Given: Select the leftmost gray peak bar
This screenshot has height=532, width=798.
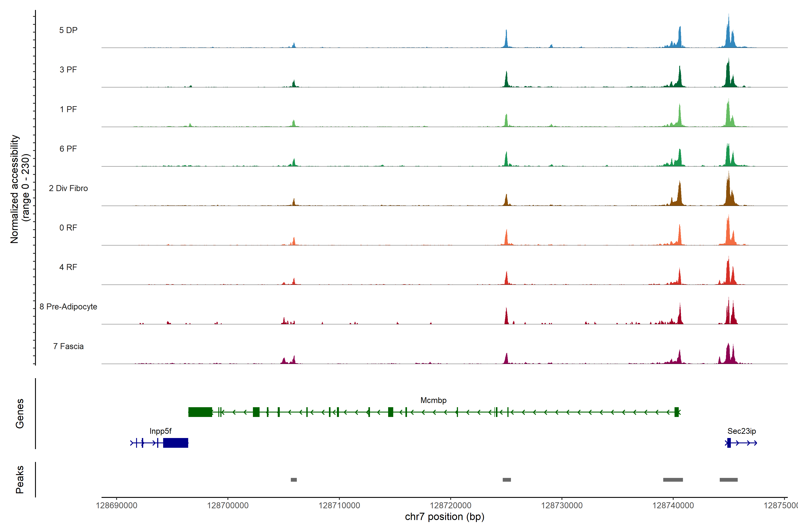Looking at the screenshot, I should coord(294,480).
